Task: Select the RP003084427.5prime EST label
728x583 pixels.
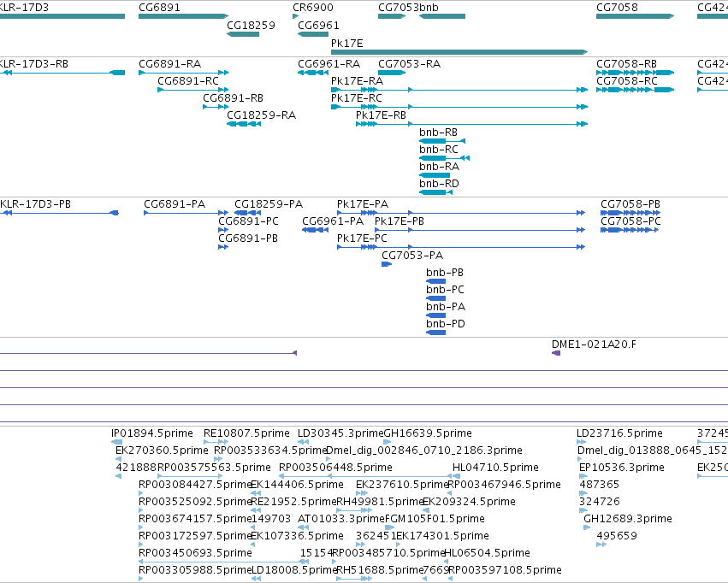Action: pos(195,484)
